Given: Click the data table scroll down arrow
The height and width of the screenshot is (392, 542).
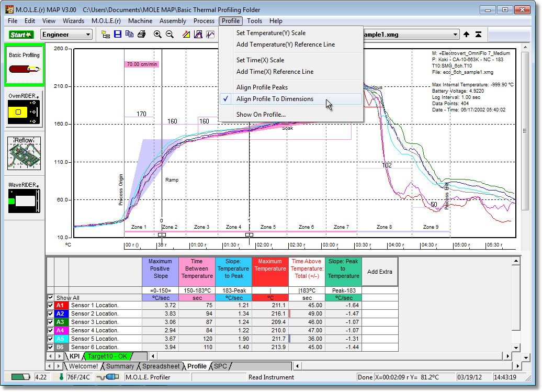Looking at the screenshot, I should tap(516, 348).
